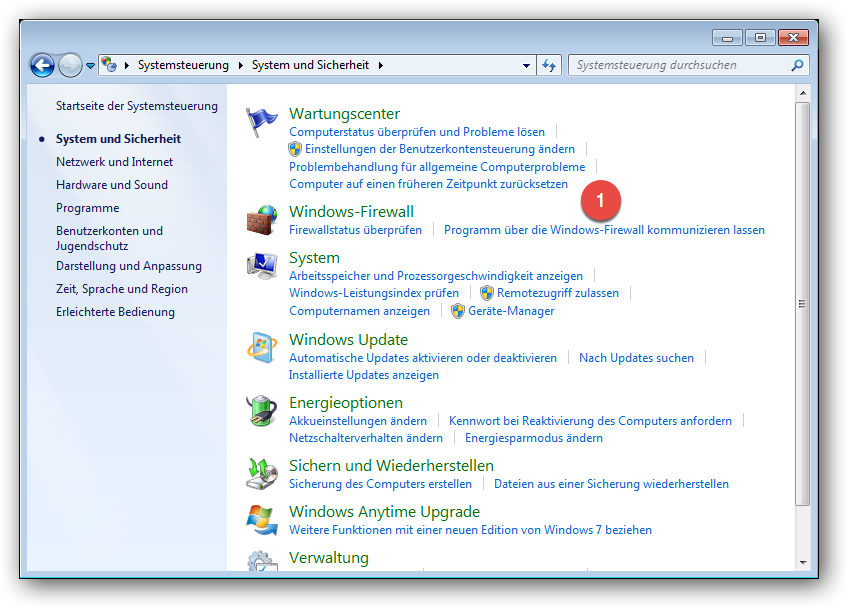Open the Verwaltung gear icon
The image size is (848, 608).
(262, 561)
